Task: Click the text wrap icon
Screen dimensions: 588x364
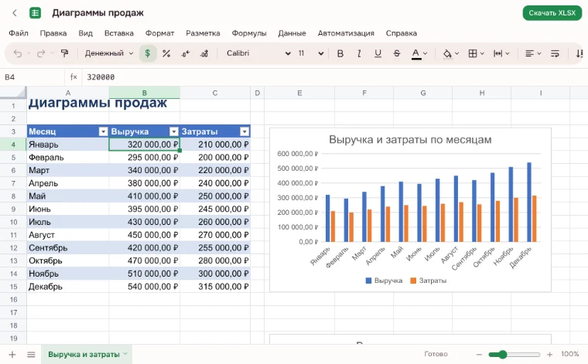Action: [x=555, y=53]
